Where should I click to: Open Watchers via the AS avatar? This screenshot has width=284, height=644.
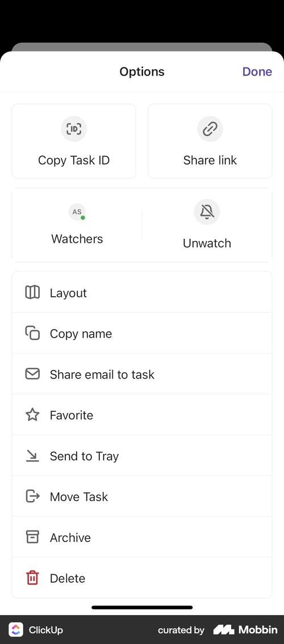point(77,212)
